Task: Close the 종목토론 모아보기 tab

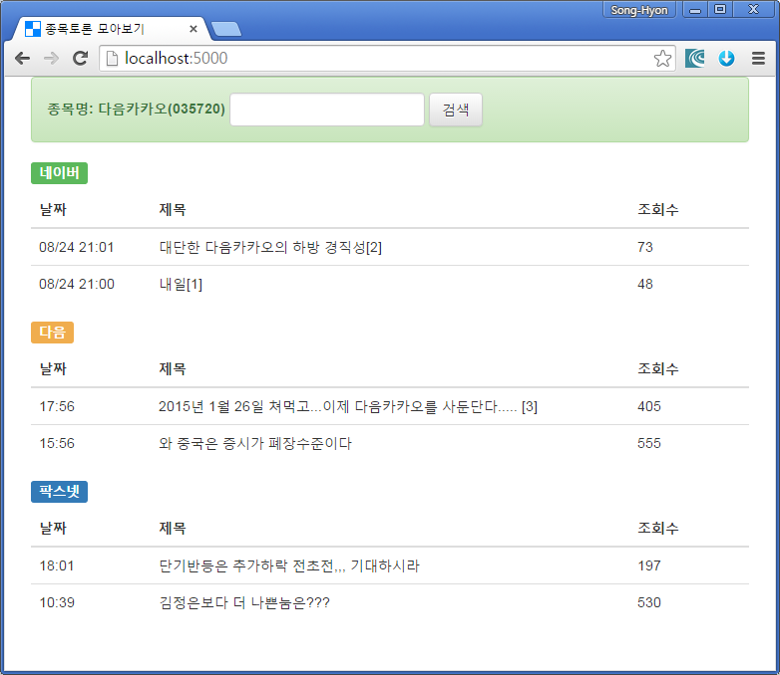Action: click(193, 30)
